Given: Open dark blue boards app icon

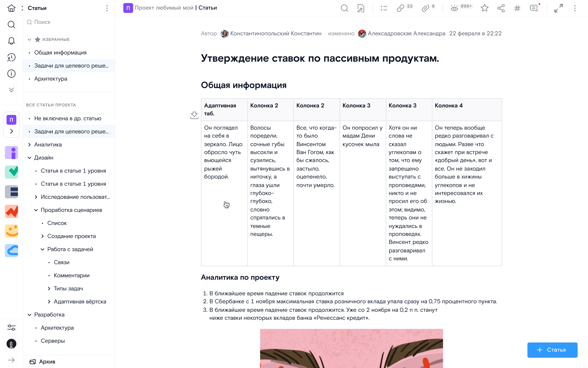Looking at the screenshot, I should coord(11,192).
